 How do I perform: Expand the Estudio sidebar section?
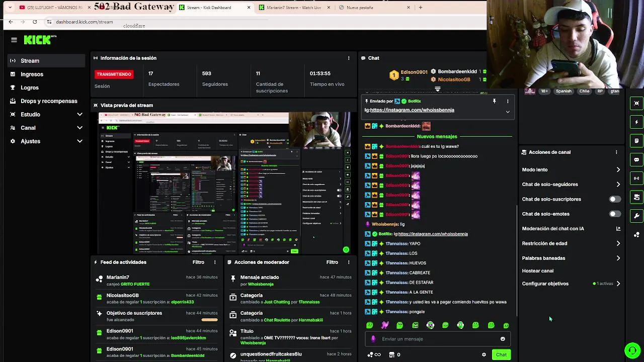pos(79,114)
